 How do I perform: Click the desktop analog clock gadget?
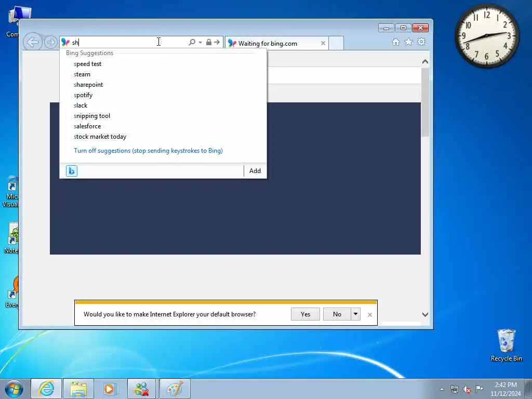(486, 36)
